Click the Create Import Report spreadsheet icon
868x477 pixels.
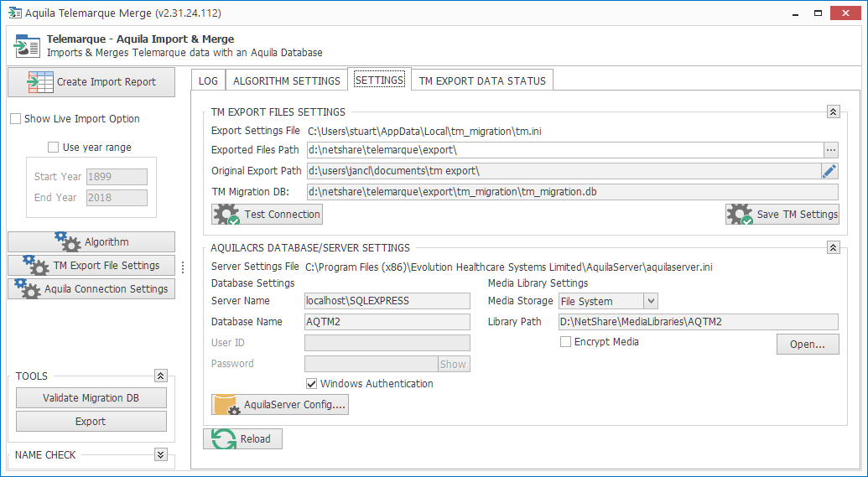[40, 82]
